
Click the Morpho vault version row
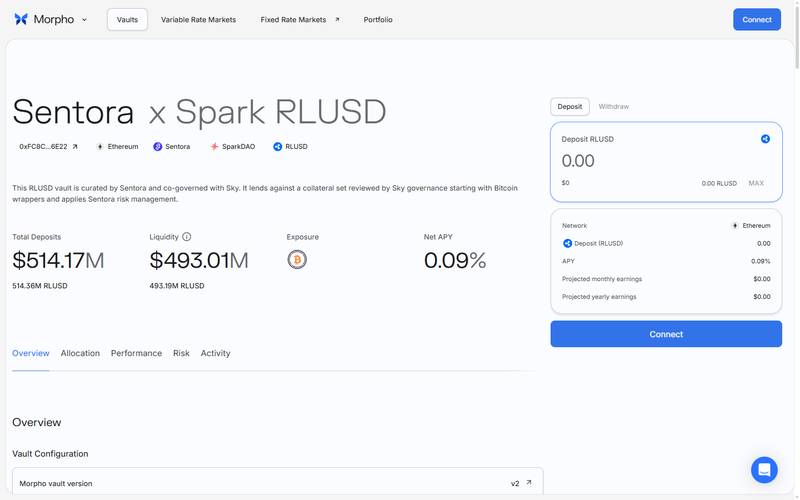278,483
